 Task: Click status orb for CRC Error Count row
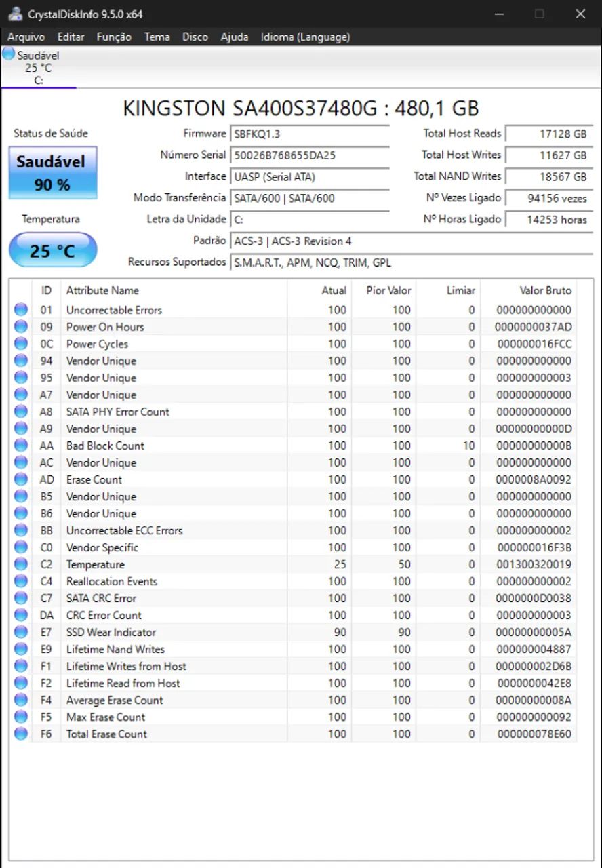click(21, 615)
